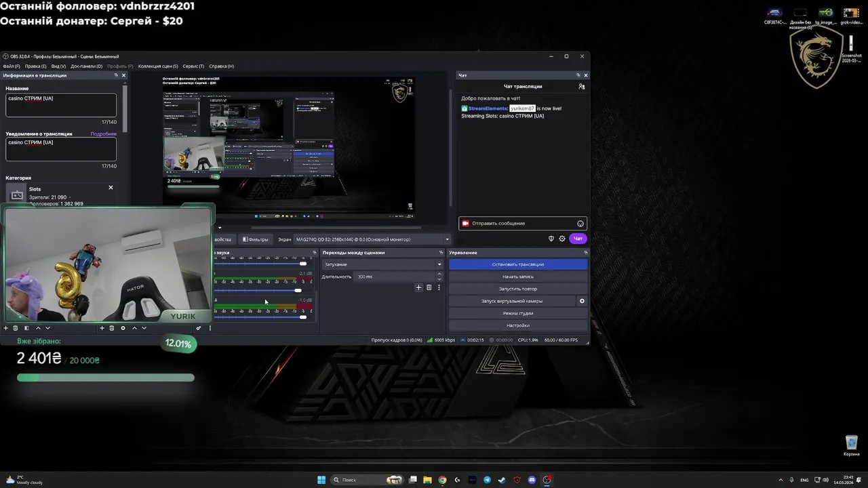This screenshot has height=488, width=868.
Task: Open the Файл (F) menu
Action: pyautogui.click(x=12, y=66)
